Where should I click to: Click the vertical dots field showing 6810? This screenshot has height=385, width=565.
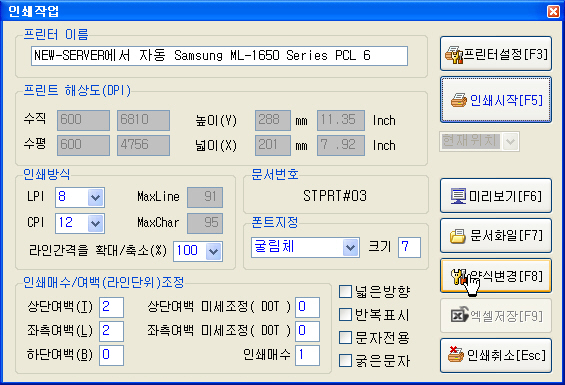(x=143, y=120)
